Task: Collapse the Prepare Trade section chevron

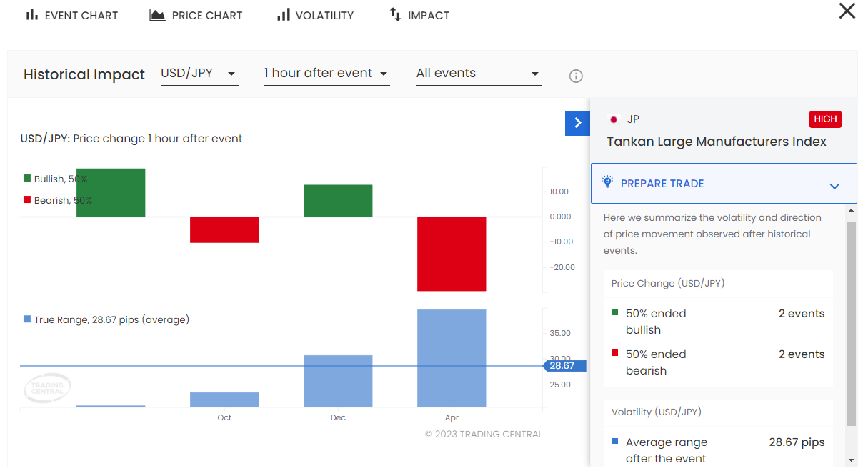Action: pyautogui.click(x=834, y=186)
